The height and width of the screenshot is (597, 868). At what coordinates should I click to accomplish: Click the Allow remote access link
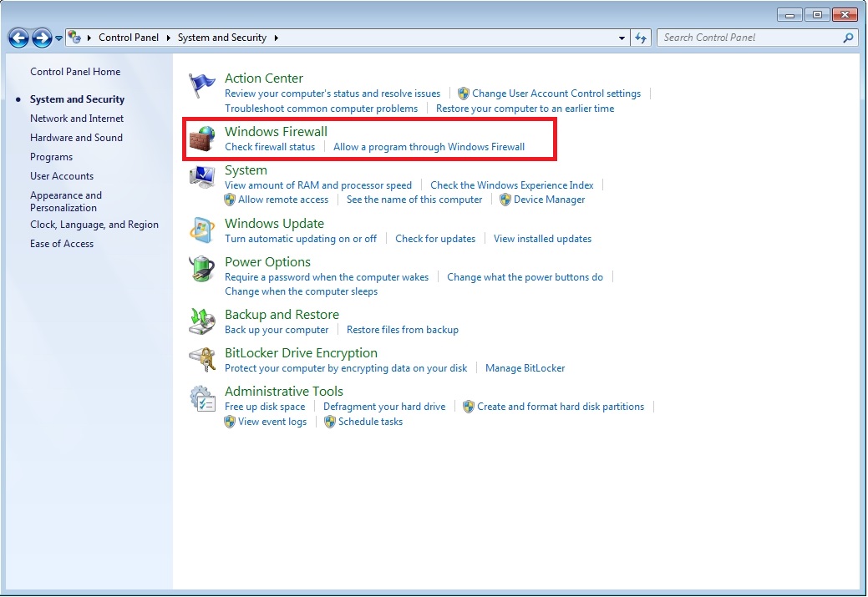pyautogui.click(x=283, y=200)
